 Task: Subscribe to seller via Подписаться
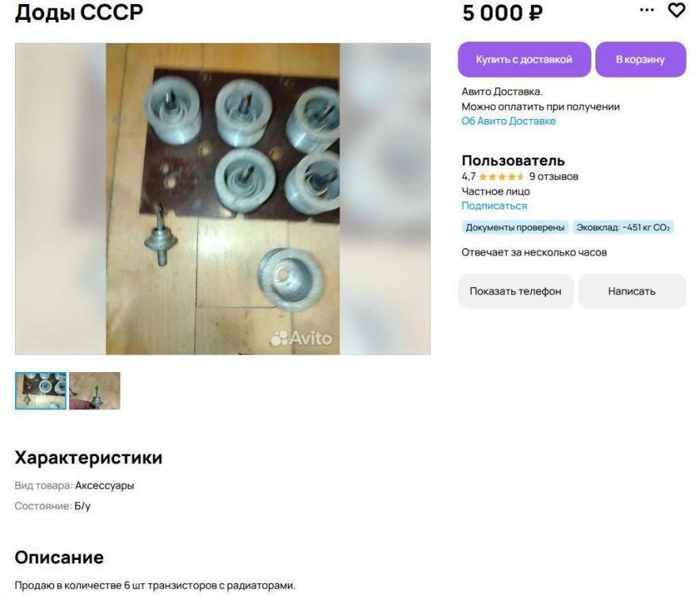[494, 206]
